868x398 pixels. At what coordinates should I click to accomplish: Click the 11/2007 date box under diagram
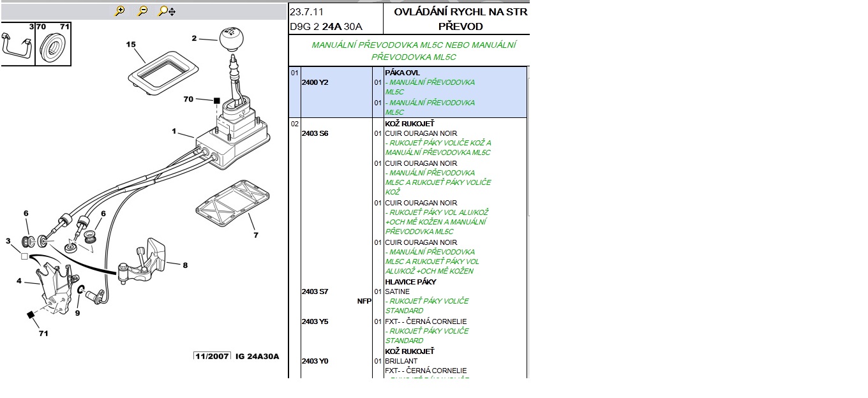(x=213, y=356)
